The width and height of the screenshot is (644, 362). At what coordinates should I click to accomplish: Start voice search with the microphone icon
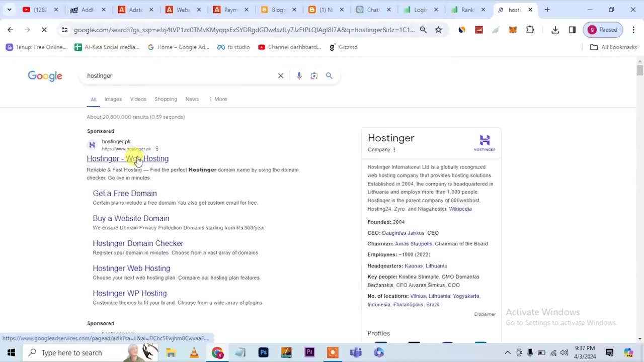pyautogui.click(x=299, y=76)
